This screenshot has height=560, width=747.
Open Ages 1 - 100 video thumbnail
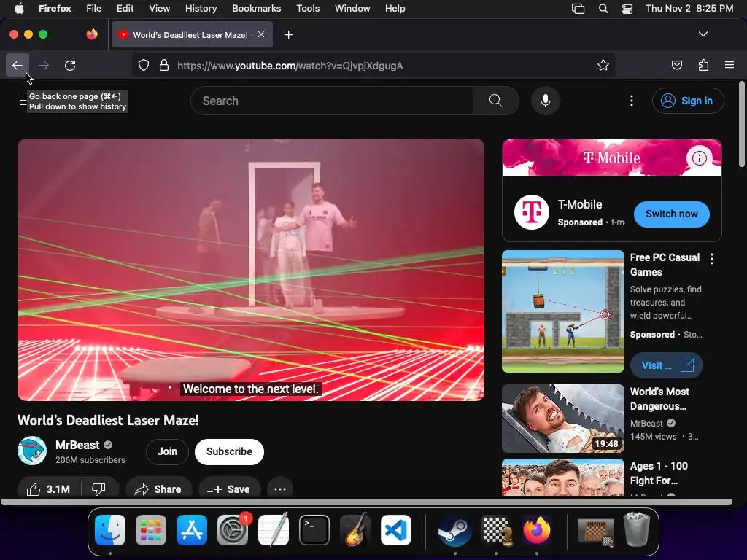[563, 477]
